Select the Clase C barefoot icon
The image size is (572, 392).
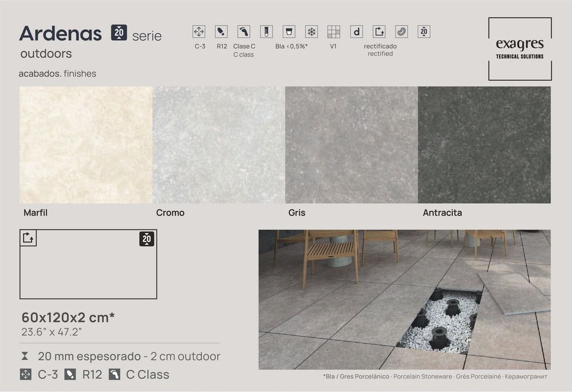pos(243,32)
